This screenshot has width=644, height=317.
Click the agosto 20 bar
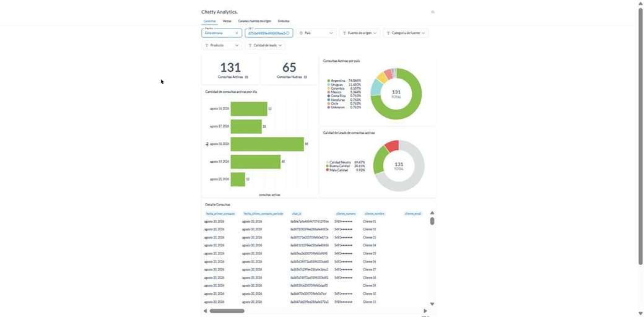238,179
